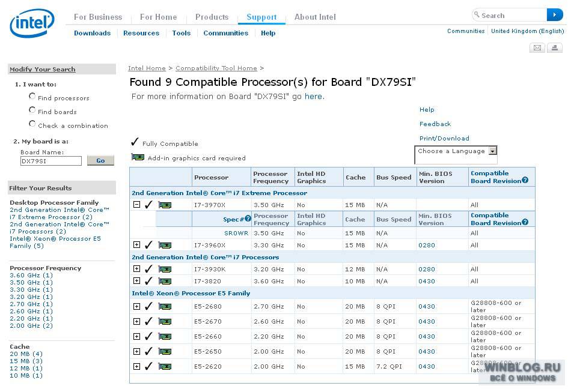Click the Go button for board name
This screenshot has width=571, height=392.
click(100, 160)
